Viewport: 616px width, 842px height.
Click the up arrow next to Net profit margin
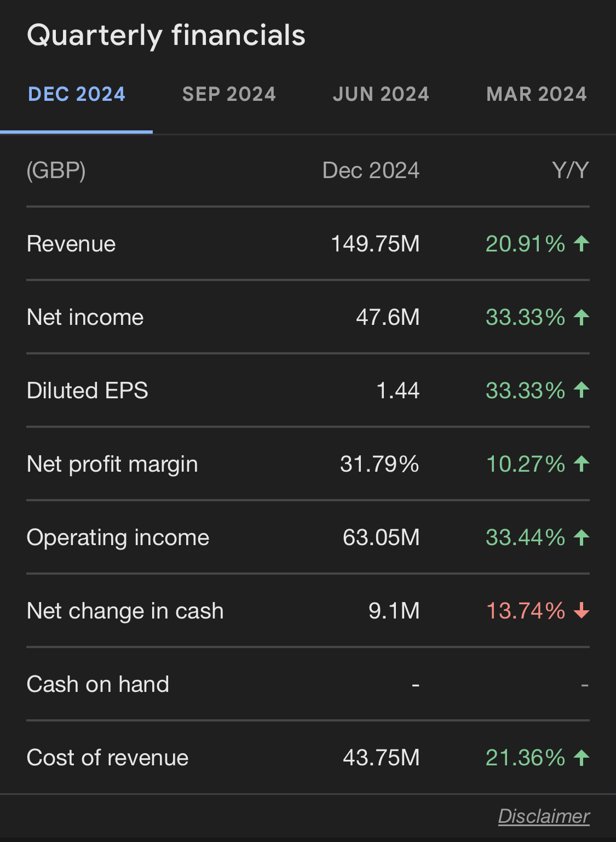pyautogui.click(x=582, y=464)
